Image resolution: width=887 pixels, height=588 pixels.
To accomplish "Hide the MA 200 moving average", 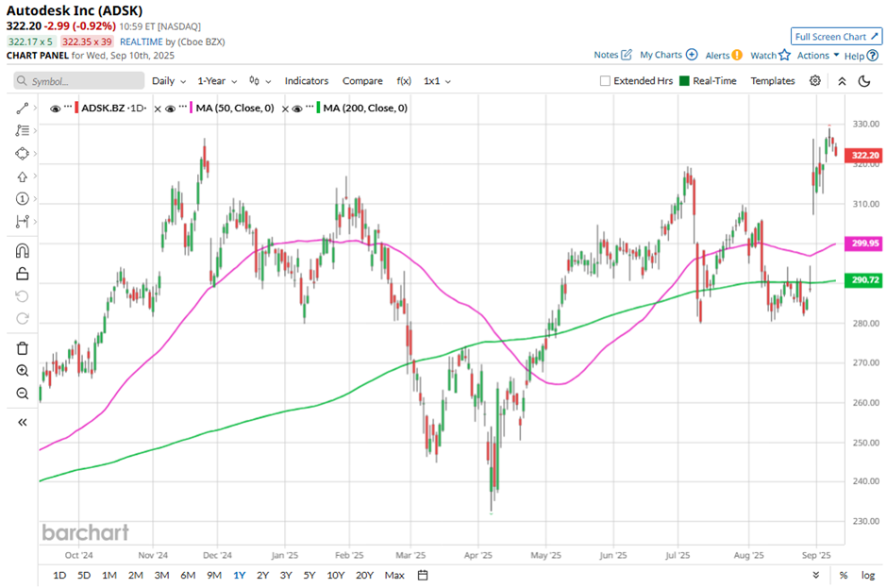I will pyautogui.click(x=297, y=109).
